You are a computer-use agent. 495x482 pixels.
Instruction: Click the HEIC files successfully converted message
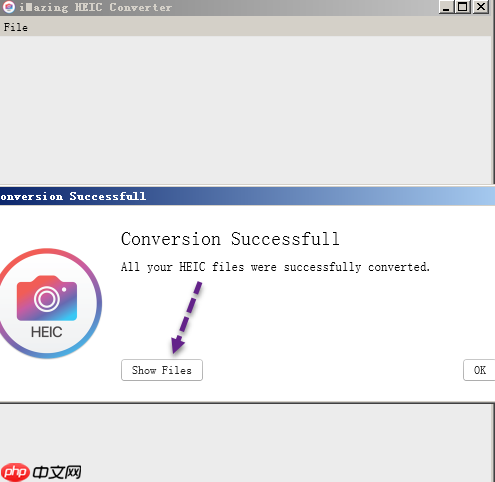coord(275,267)
